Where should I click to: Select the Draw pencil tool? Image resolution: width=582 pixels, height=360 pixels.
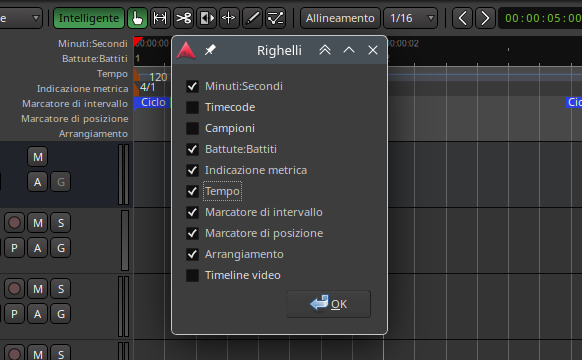coord(252,18)
